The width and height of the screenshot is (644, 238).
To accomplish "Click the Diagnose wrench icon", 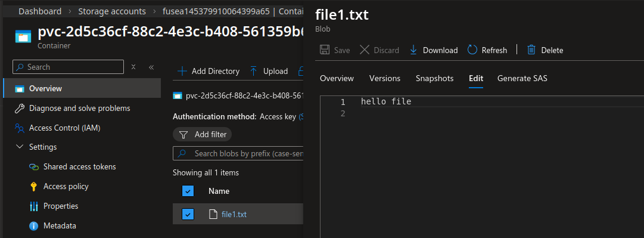I will point(19,109).
